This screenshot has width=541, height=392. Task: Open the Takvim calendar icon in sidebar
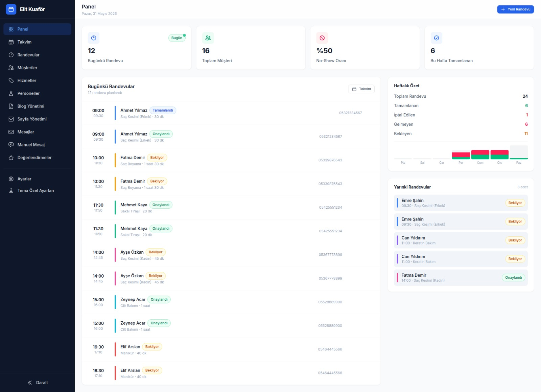click(11, 42)
